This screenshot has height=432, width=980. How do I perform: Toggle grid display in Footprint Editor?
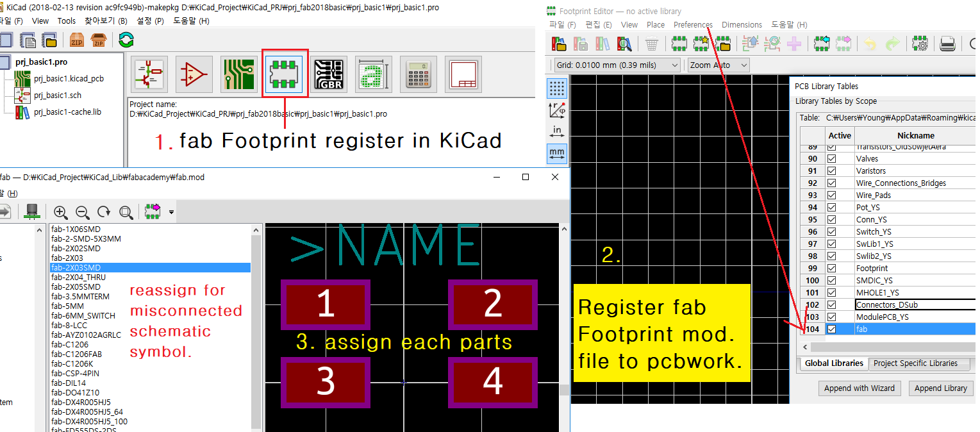557,88
